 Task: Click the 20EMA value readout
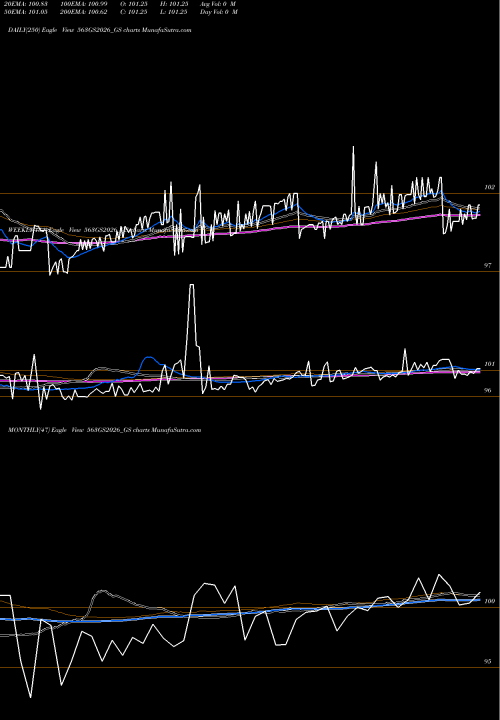click(26, 4)
